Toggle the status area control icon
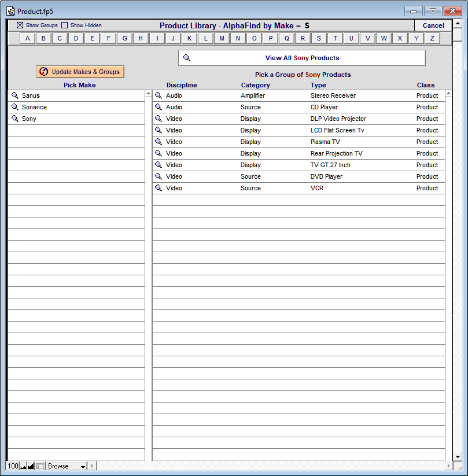The height and width of the screenshot is (476, 468). click(x=40, y=466)
